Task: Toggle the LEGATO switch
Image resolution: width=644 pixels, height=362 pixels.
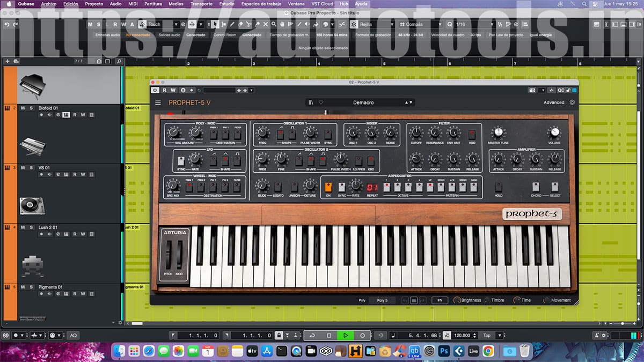Action: 278,187
